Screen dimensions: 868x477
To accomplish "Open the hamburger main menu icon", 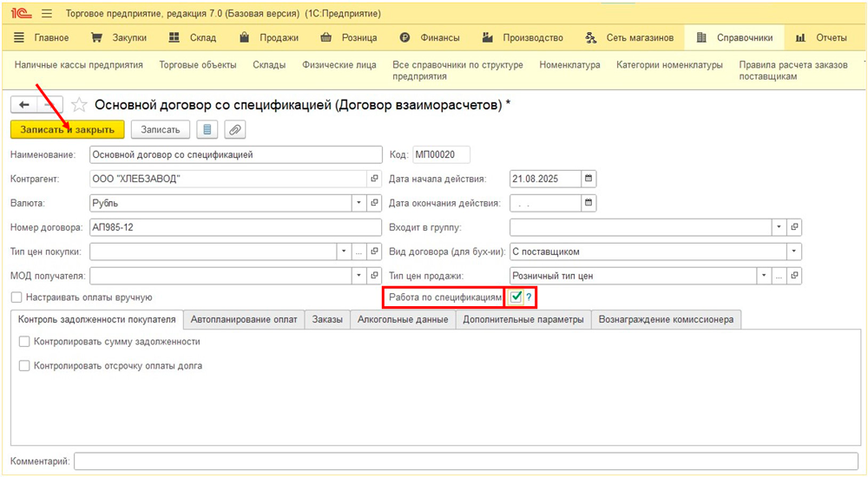I will click(47, 14).
